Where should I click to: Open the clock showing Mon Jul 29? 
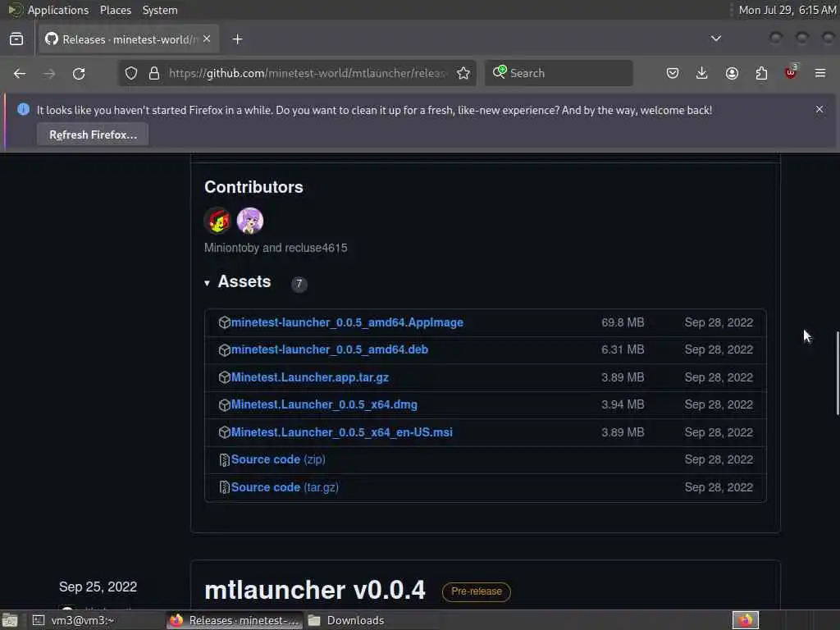(x=787, y=10)
